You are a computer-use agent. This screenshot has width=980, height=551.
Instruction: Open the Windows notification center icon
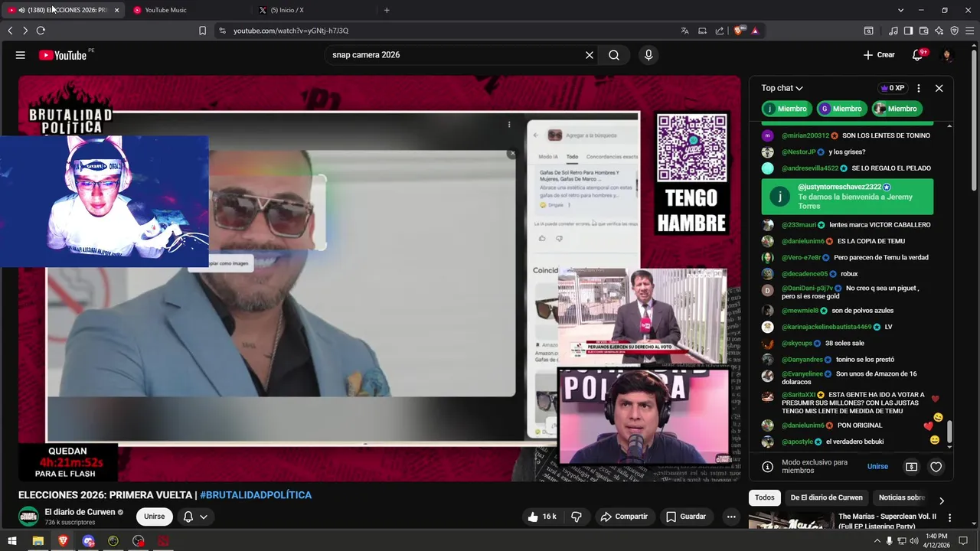964,541
